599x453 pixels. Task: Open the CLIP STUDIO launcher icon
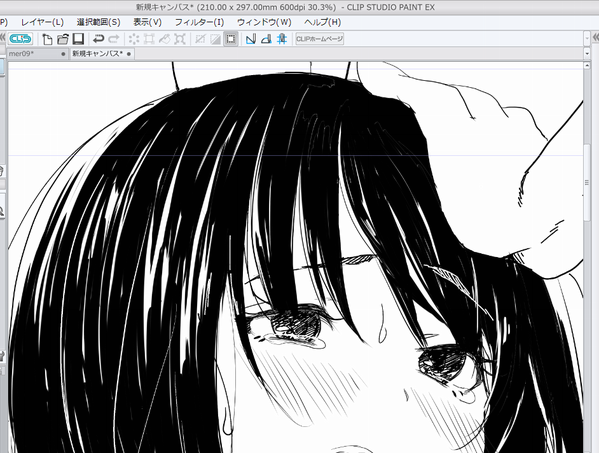pyautogui.click(x=20, y=39)
